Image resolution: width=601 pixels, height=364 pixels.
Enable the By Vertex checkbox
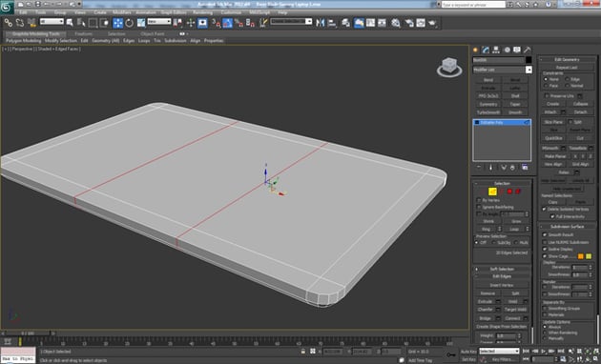point(479,200)
